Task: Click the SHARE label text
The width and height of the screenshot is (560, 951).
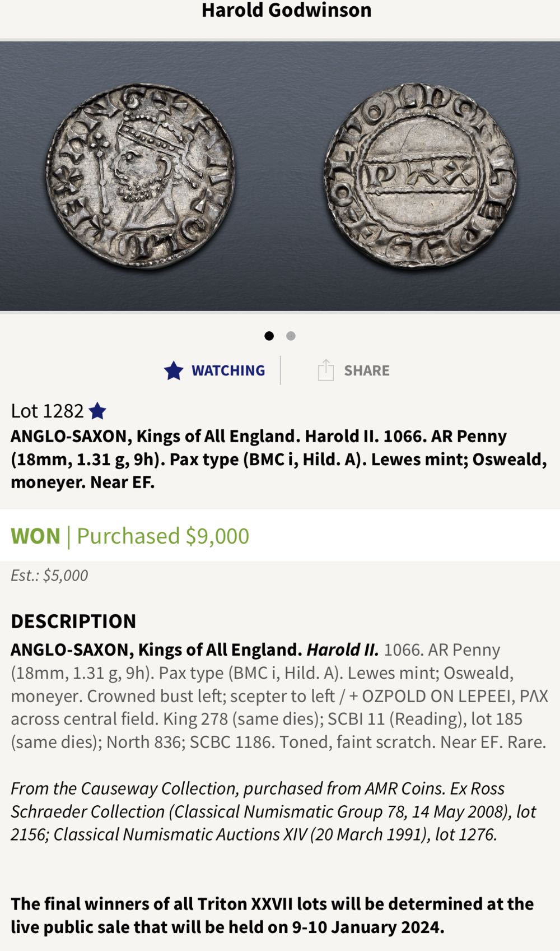Action: tap(367, 370)
